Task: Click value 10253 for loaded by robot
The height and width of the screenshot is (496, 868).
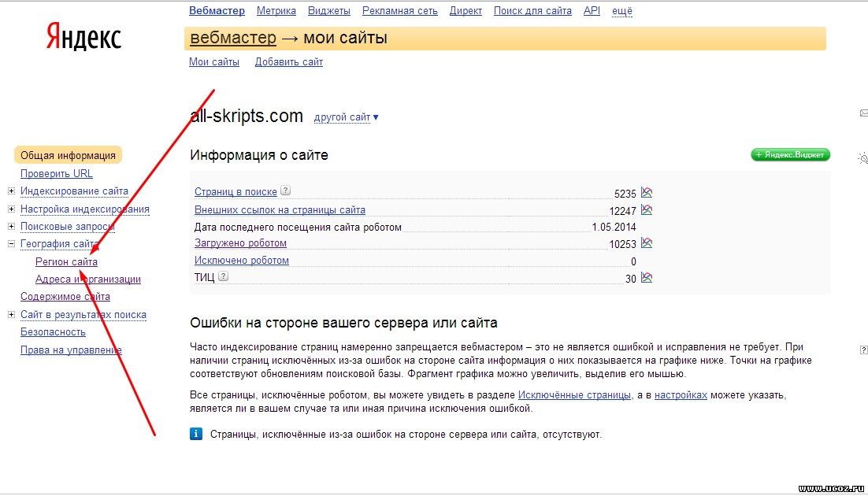Action: 623,244
